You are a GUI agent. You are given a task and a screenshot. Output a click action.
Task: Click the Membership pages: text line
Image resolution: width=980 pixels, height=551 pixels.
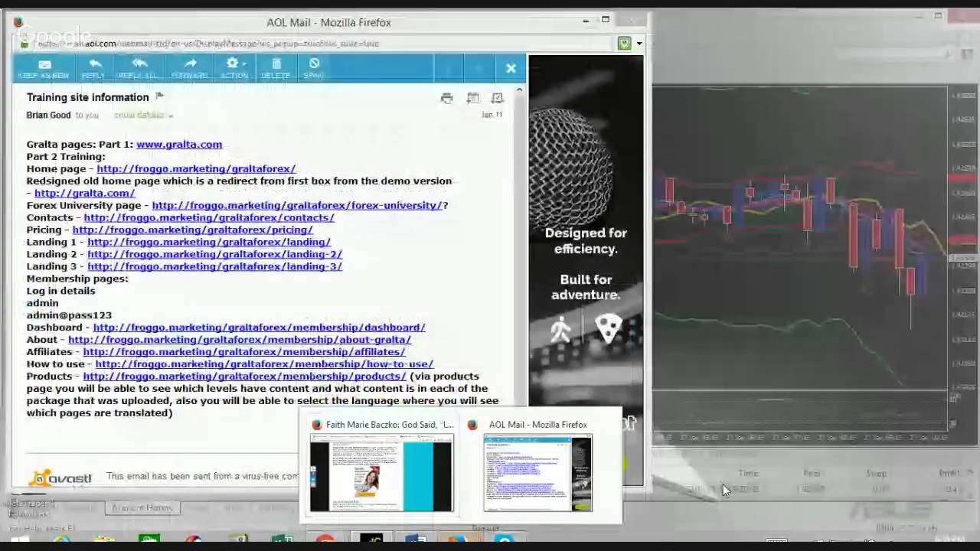point(77,279)
